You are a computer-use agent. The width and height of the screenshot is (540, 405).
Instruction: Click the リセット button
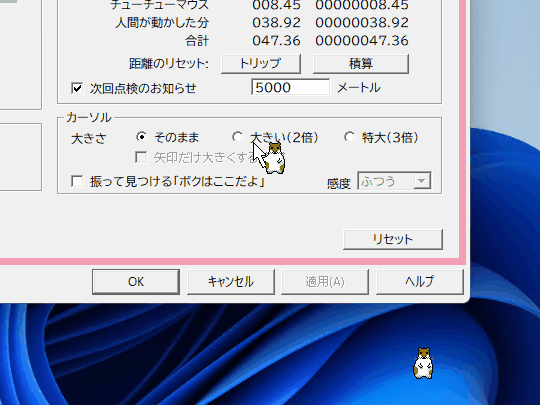point(393,239)
